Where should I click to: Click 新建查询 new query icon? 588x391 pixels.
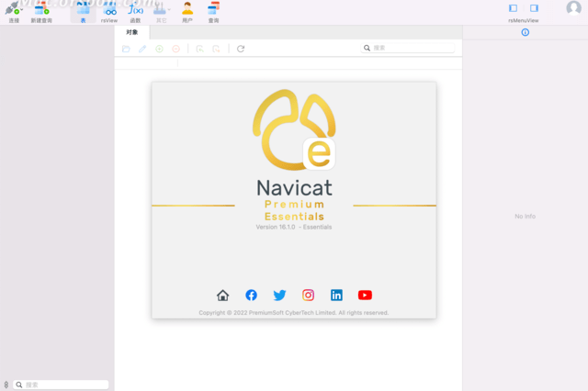point(41,8)
